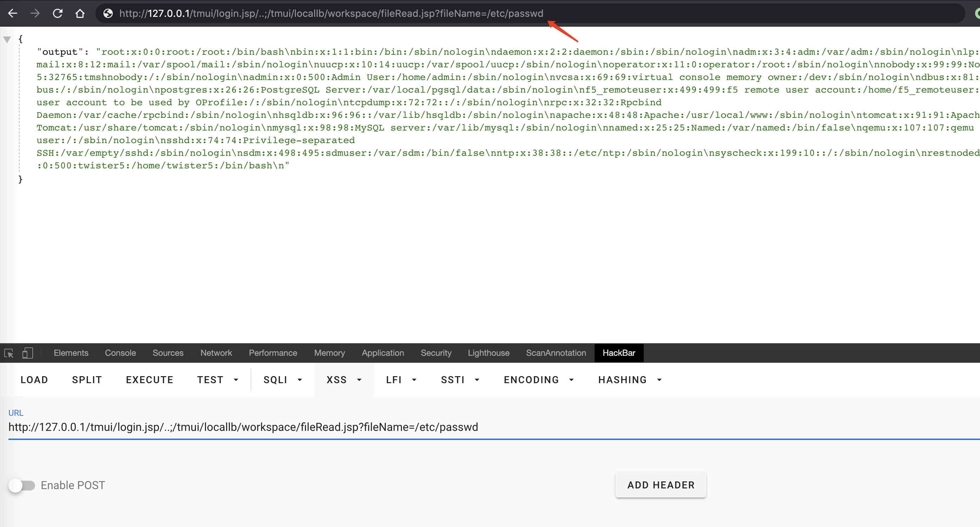This screenshot has height=527, width=980.
Task: Open the Console tab
Action: point(120,353)
